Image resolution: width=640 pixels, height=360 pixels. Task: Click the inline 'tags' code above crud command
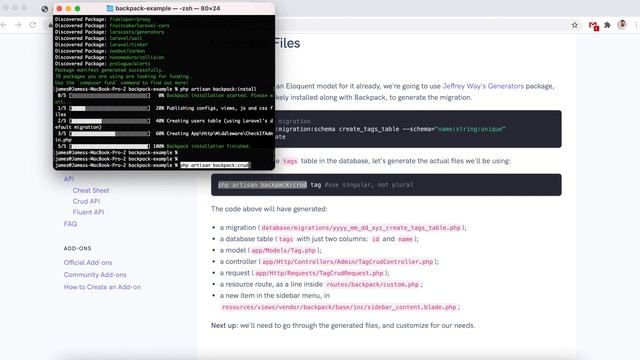pos(290,161)
